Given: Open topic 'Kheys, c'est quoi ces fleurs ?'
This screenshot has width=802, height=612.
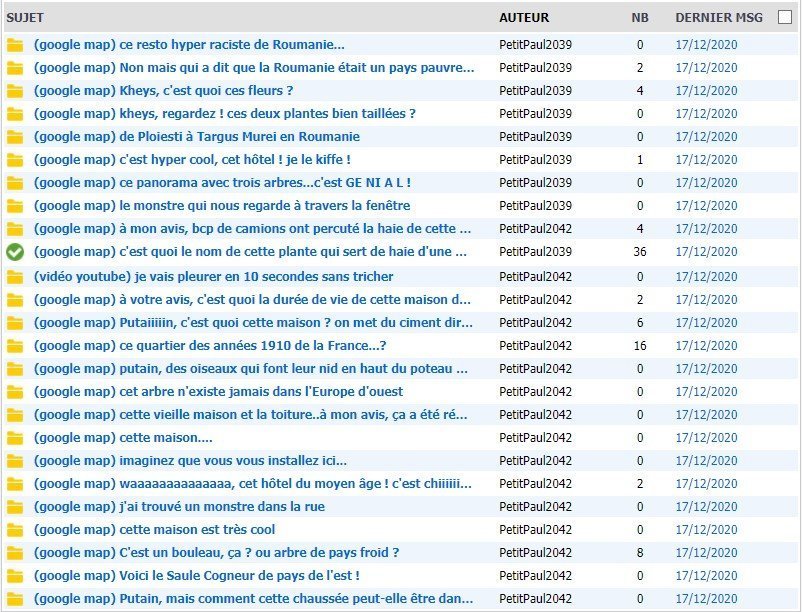Looking at the screenshot, I should pos(164,90).
